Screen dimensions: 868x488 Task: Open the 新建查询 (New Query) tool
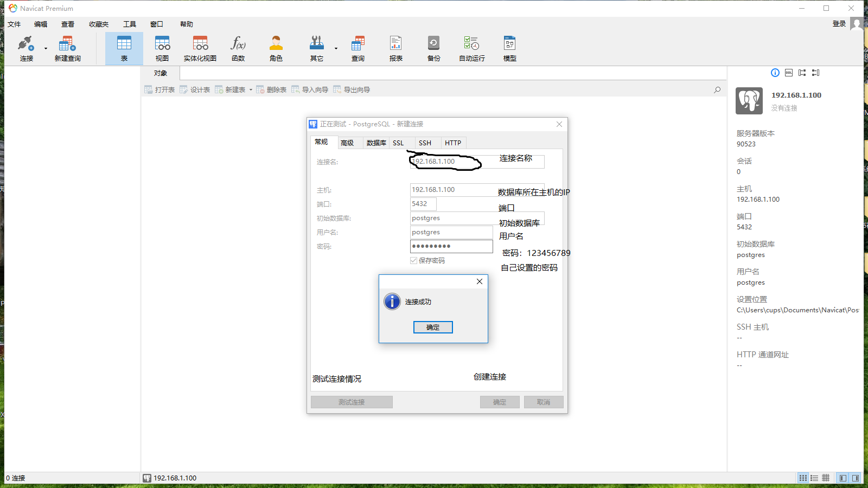pyautogui.click(x=67, y=49)
